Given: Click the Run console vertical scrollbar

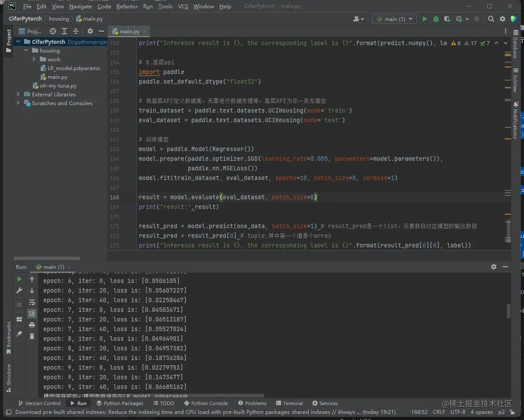Looking at the screenshot, I should [x=508, y=311].
